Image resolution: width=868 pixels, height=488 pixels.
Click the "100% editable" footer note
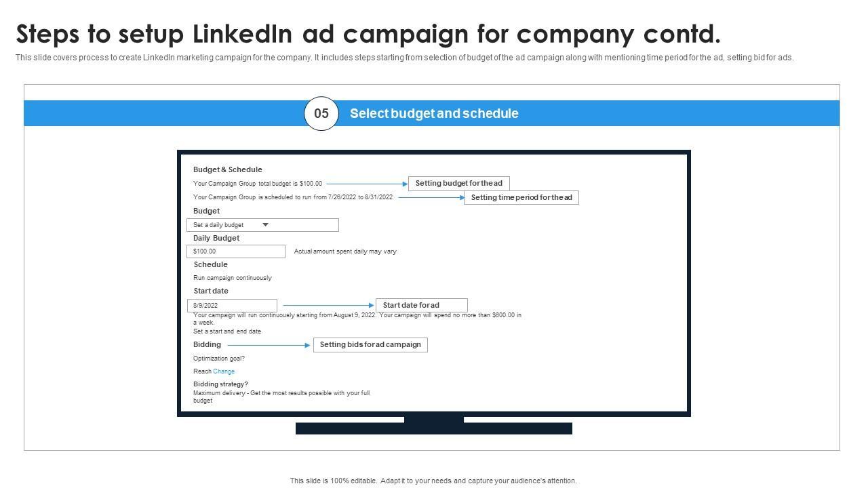coord(433,481)
